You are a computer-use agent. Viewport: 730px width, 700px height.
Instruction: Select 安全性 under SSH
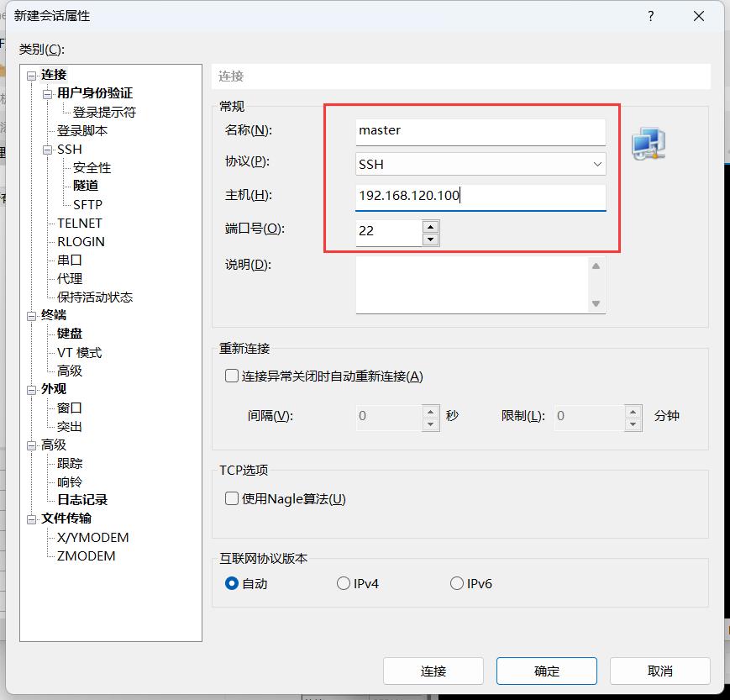click(x=92, y=168)
